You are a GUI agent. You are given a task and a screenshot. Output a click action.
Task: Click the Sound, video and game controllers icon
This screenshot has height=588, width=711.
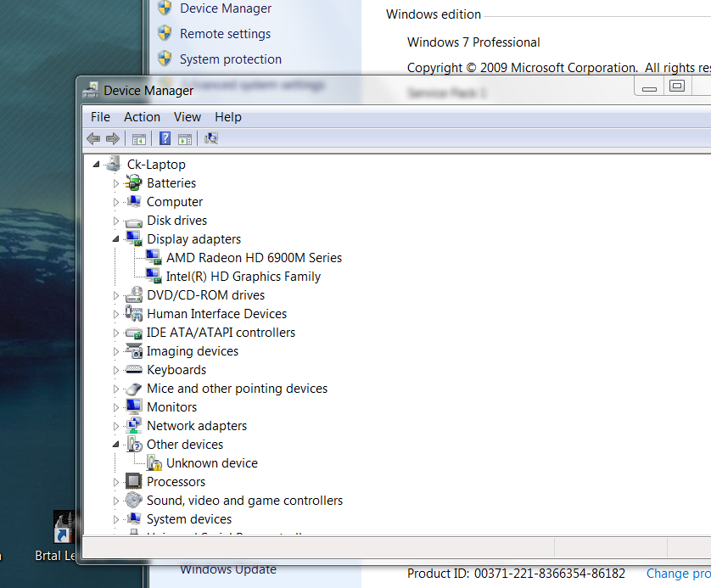[134, 500]
